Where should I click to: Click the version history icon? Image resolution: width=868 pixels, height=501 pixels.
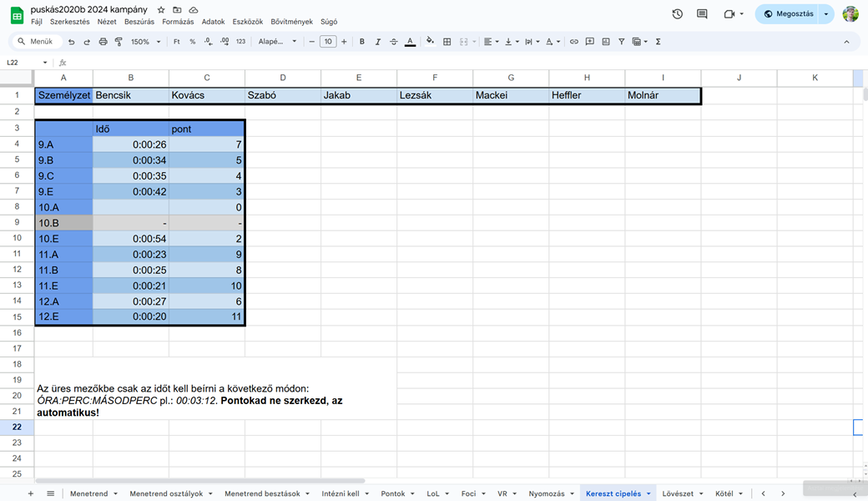(677, 13)
